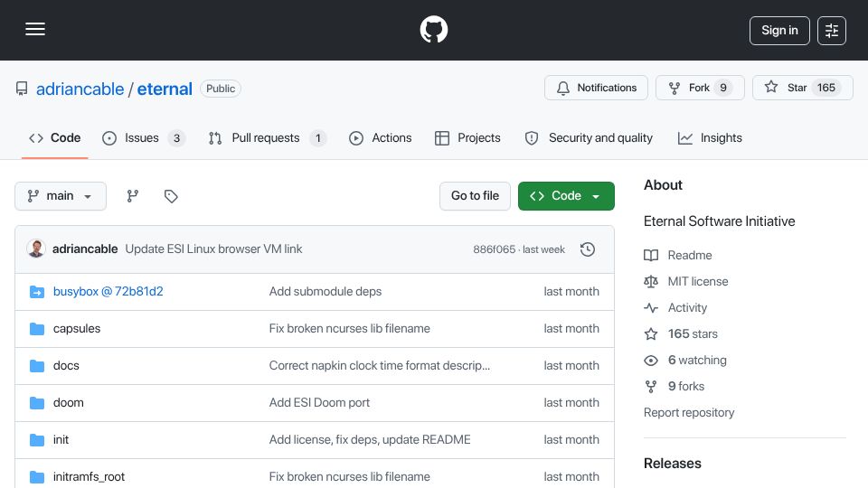Expand the green Code dropdown
Viewport: 868px width, 488px height.
[566, 196]
